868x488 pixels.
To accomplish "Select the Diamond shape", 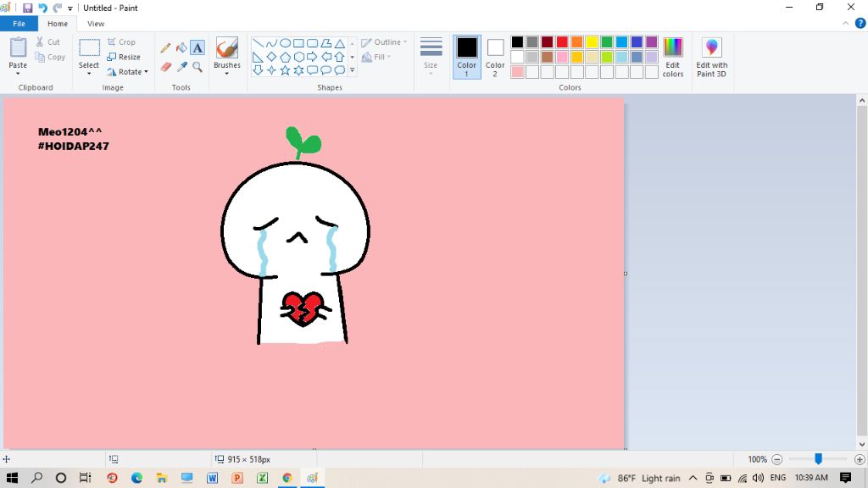I will pos(271,57).
